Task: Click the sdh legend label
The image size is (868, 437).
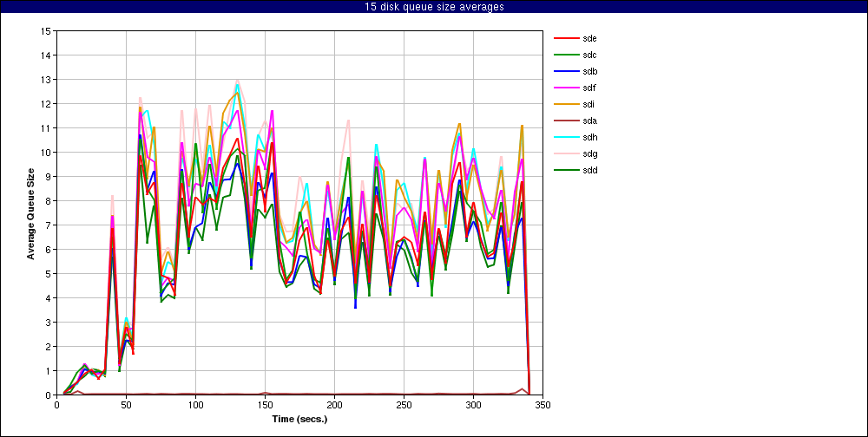Action: click(589, 137)
